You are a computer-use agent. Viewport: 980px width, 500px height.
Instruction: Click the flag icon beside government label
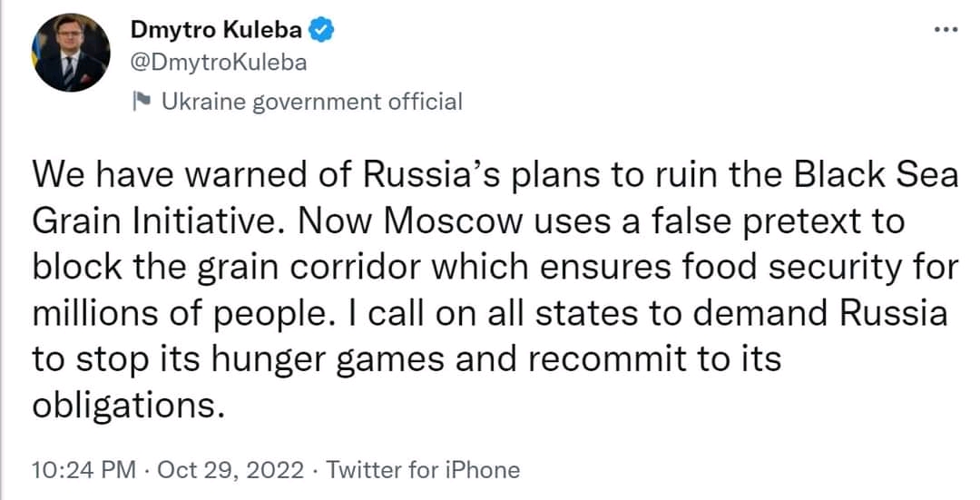point(142,101)
